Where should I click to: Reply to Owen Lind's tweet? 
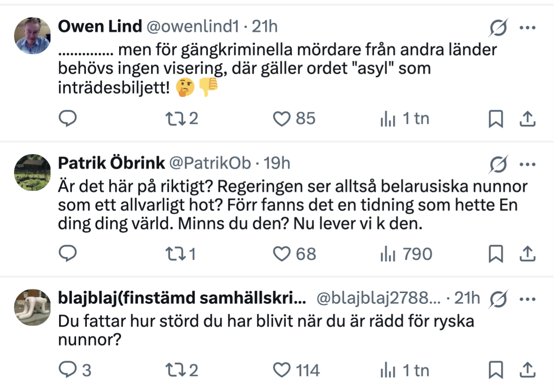tap(69, 119)
